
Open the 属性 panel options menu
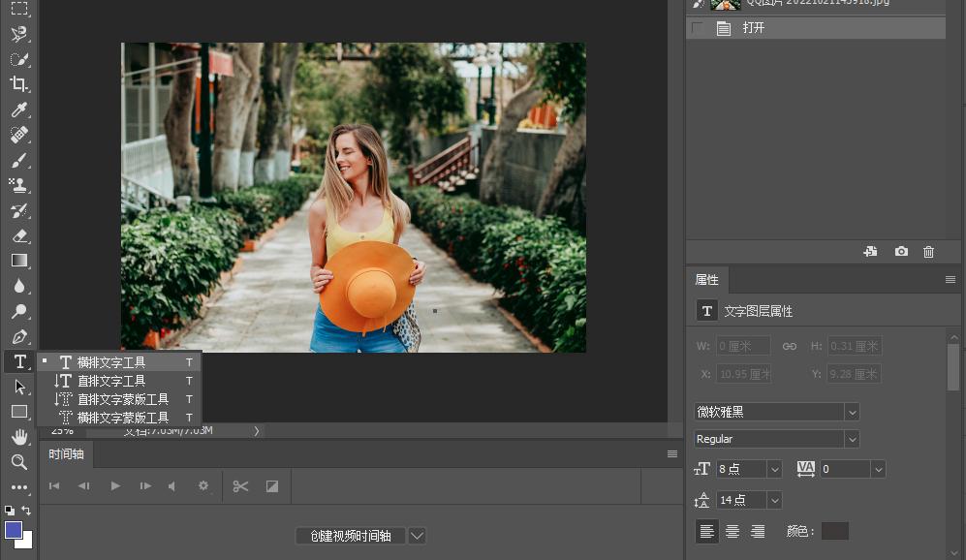(950, 279)
